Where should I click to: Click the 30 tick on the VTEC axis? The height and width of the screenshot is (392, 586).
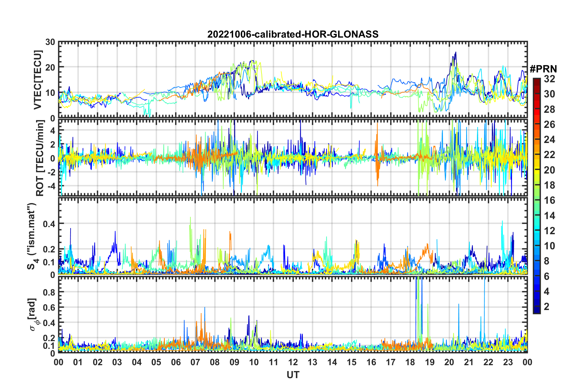50,42
